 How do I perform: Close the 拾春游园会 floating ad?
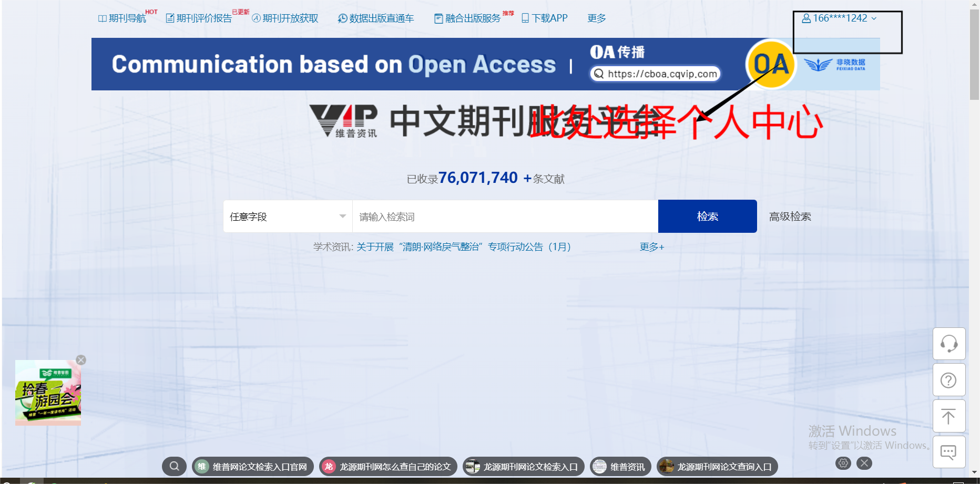click(81, 360)
